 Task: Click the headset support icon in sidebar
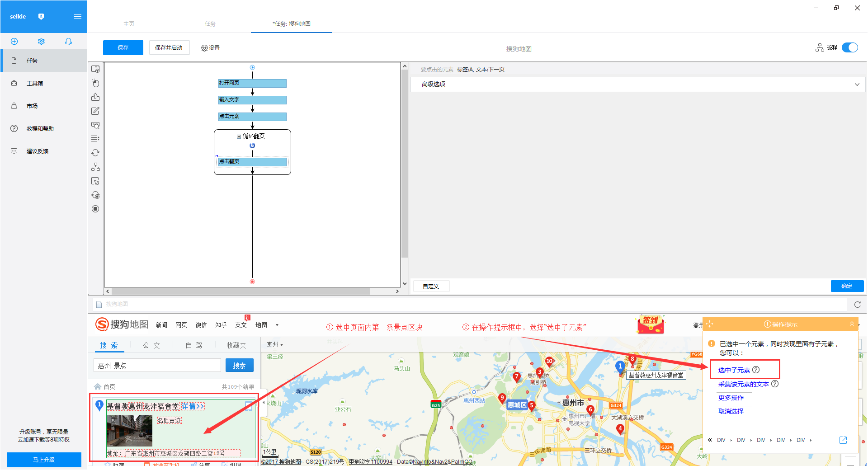click(68, 41)
